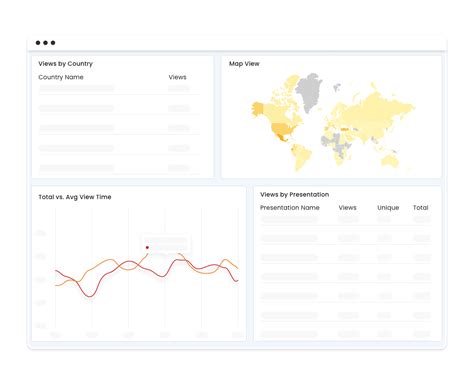474x384 pixels.
Task: Select the red data point on chart
Action: click(x=147, y=247)
